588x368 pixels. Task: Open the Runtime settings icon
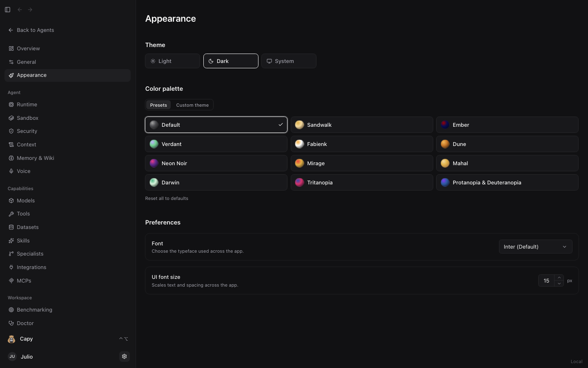click(11, 105)
